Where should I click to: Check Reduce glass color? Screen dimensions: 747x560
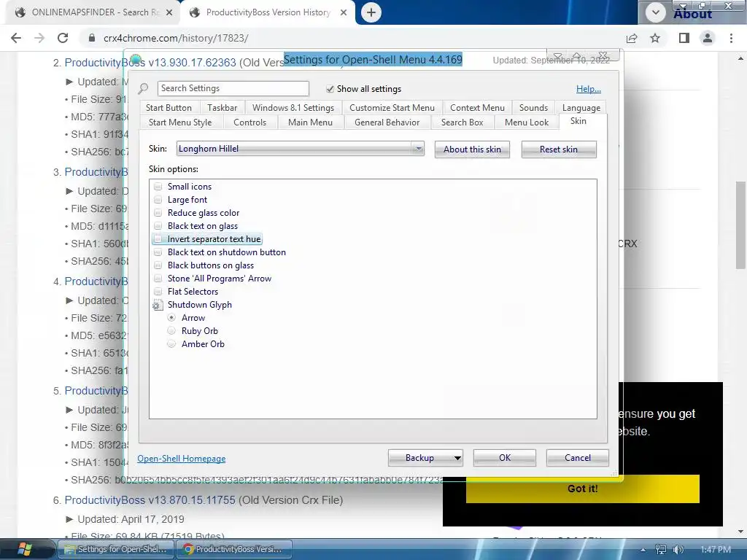point(158,213)
